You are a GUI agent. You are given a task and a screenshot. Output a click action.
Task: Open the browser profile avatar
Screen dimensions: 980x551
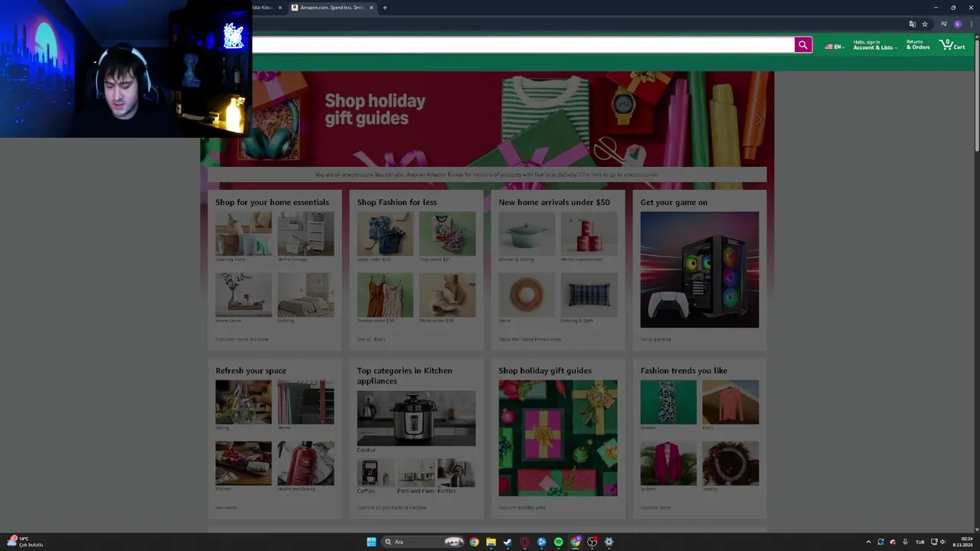957,24
